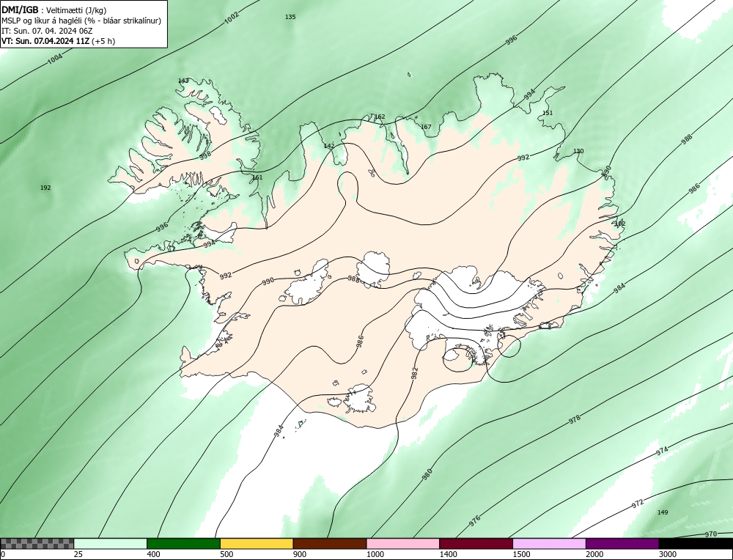Select the brown 900–1000 legend swatch
The image size is (733, 560).
point(330,544)
